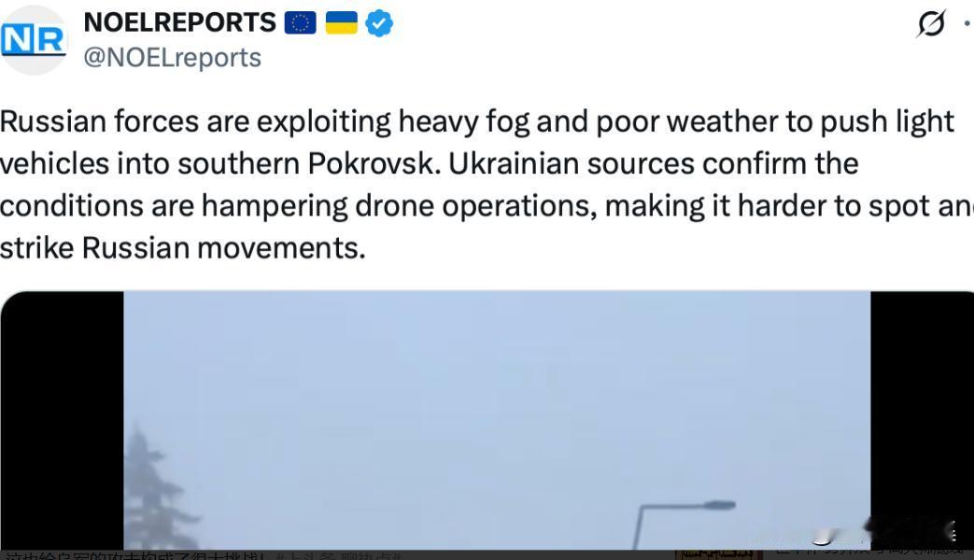This screenshot has height=560, width=974.
Task: Play the foggy video thumbnail
Action: click(x=497, y=420)
